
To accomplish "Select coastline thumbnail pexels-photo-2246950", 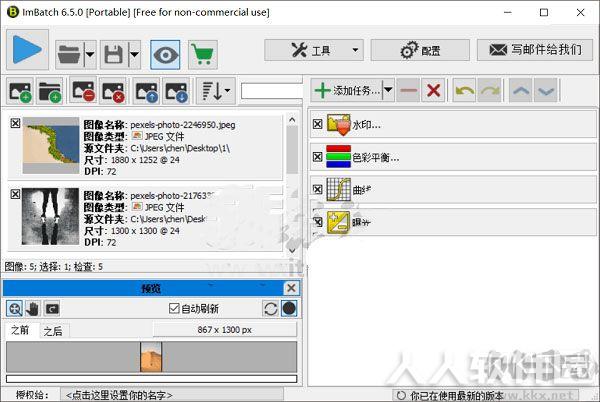I will (x=51, y=145).
